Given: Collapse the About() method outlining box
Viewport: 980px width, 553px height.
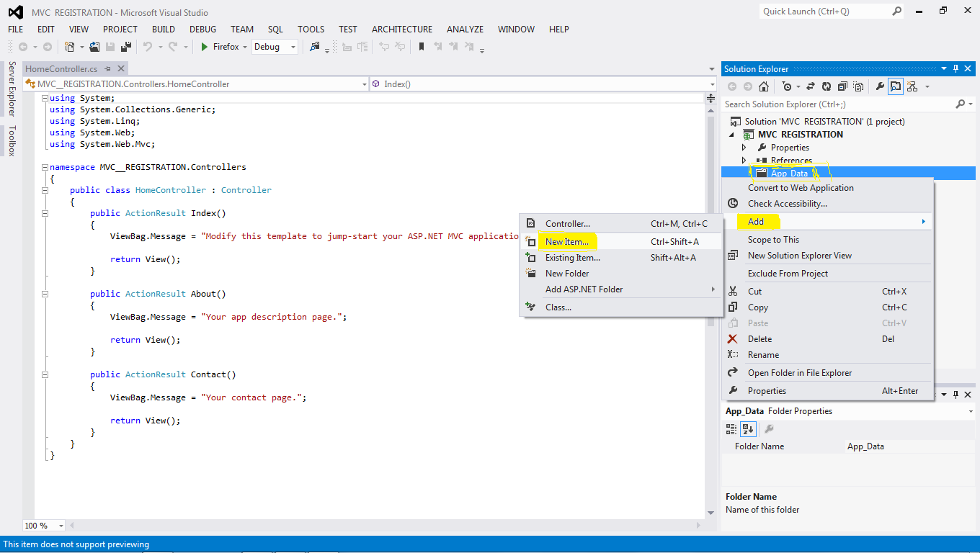Looking at the screenshot, I should [45, 294].
